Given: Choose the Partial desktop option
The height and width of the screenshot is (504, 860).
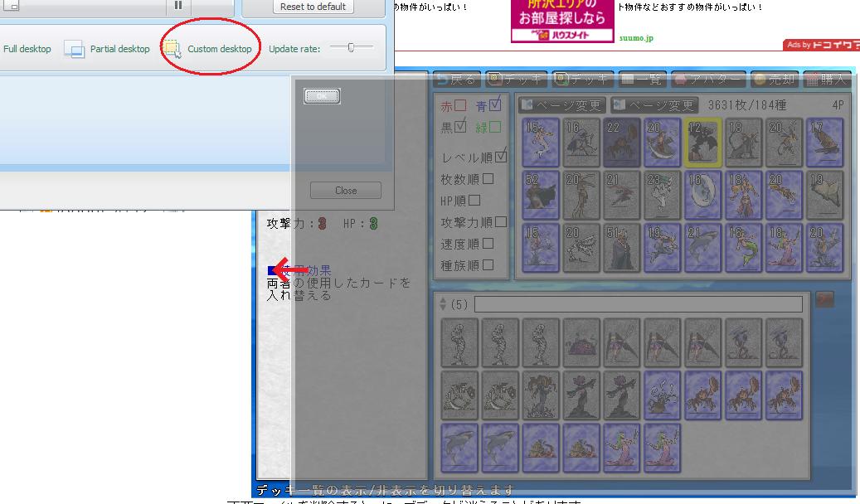Looking at the screenshot, I should click(109, 49).
